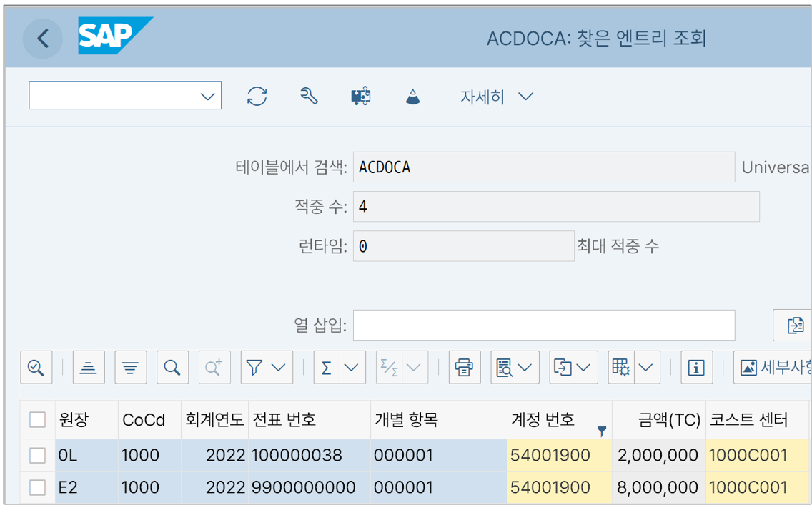Click amount cell 8,000,000
The image size is (812, 508).
[658, 487]
